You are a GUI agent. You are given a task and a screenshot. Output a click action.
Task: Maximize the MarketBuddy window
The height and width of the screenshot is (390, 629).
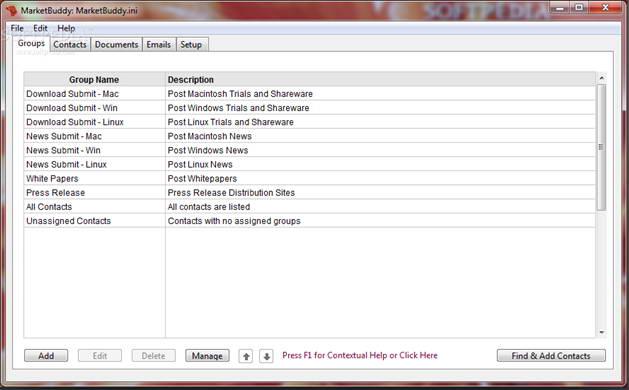579,8
